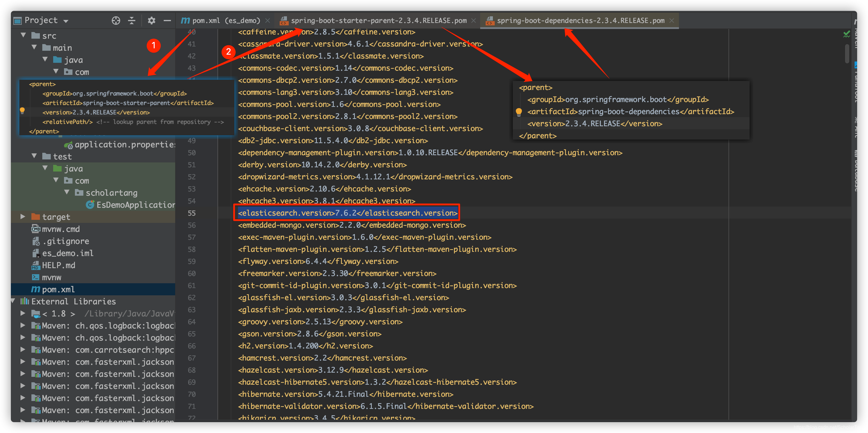Select application.properties file
This screenshot has height=433, width=868.
[x=120, y=145]
